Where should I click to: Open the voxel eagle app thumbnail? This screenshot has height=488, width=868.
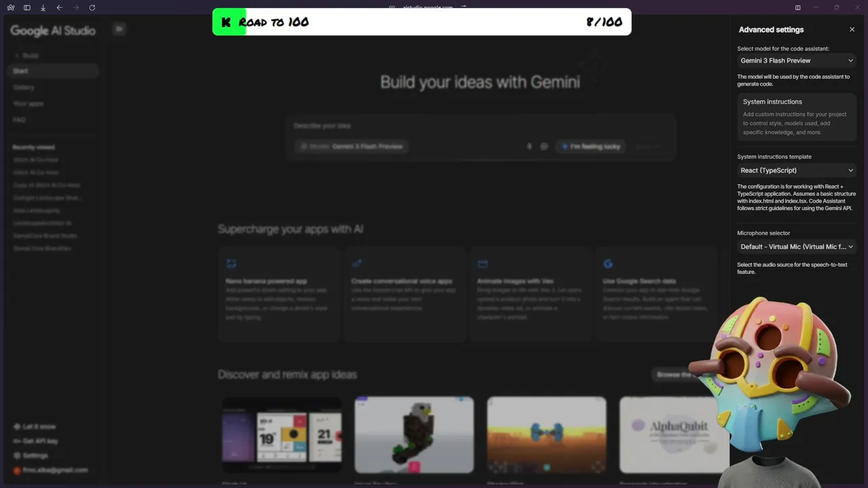pyautogui.click(x=414, y=434)
